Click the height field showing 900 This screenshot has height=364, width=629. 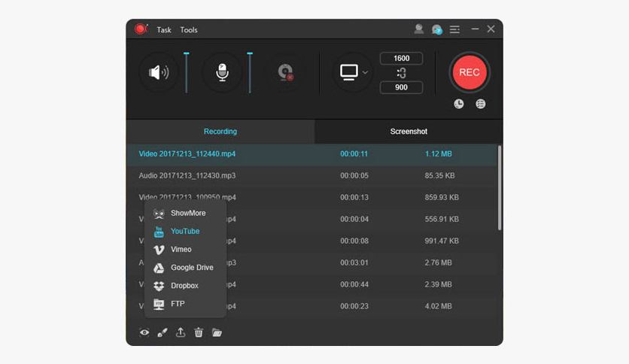click(x=401, y=87)
